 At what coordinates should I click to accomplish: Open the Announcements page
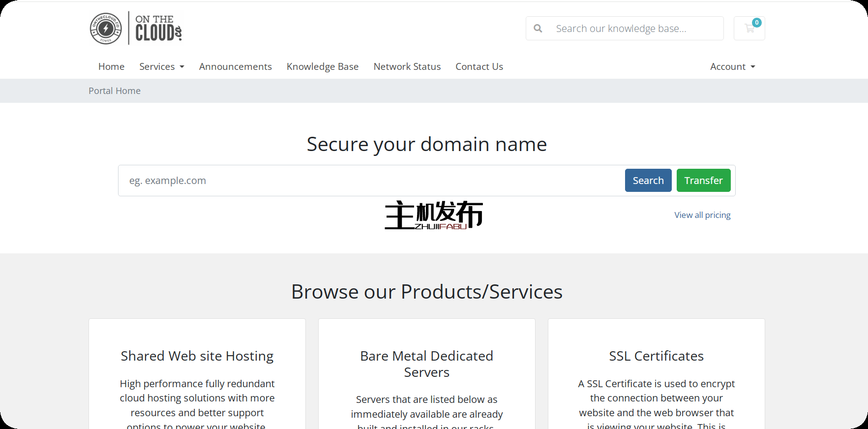[x=235, y=66]
